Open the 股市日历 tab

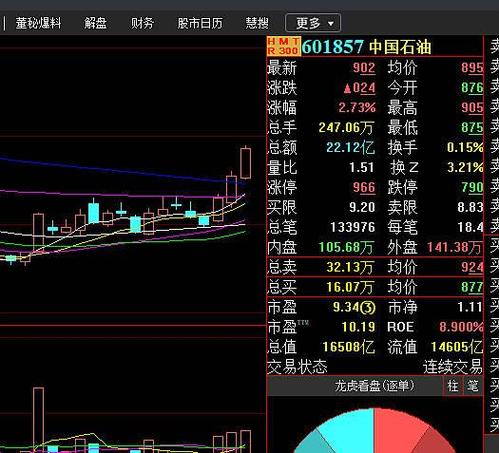tap(200, 23)
